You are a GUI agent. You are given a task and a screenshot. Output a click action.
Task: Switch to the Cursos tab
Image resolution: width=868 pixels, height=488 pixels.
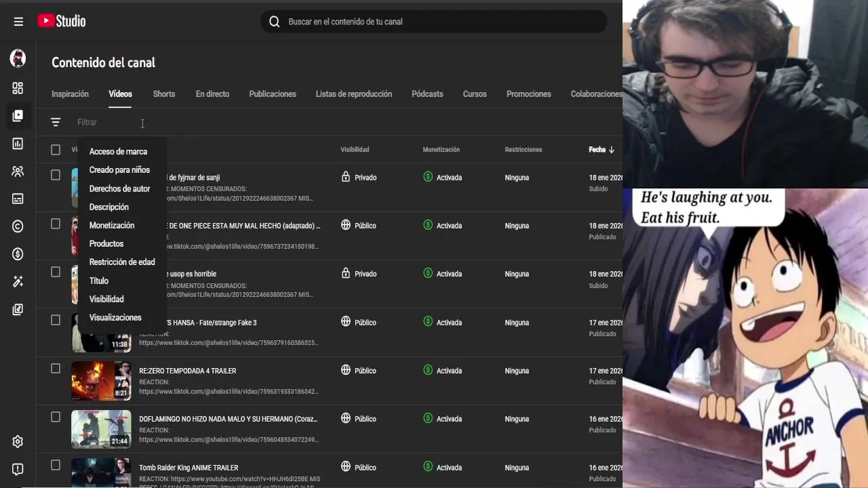(475, 94)
